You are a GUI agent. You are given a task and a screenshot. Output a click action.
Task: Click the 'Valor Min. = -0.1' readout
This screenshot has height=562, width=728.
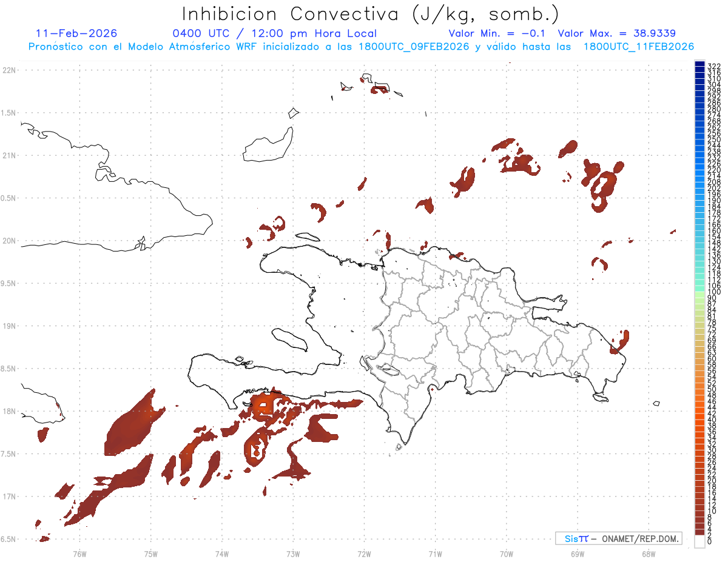(497, 33)
